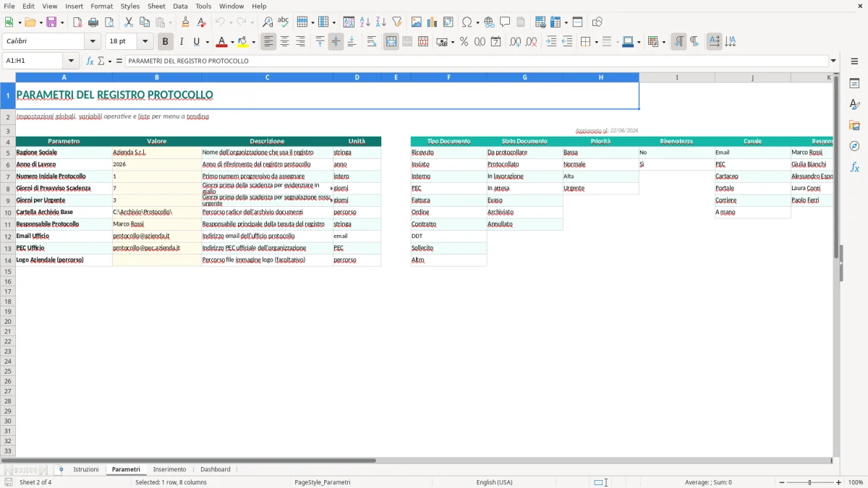Open Find & Replace icon

pyautogui.click(x=268, y=22)
